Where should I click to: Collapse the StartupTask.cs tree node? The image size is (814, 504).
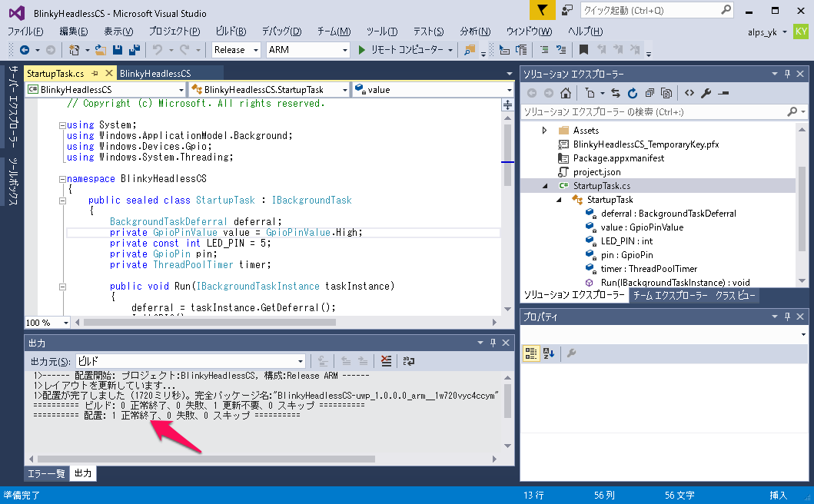[x=544, y=186]
